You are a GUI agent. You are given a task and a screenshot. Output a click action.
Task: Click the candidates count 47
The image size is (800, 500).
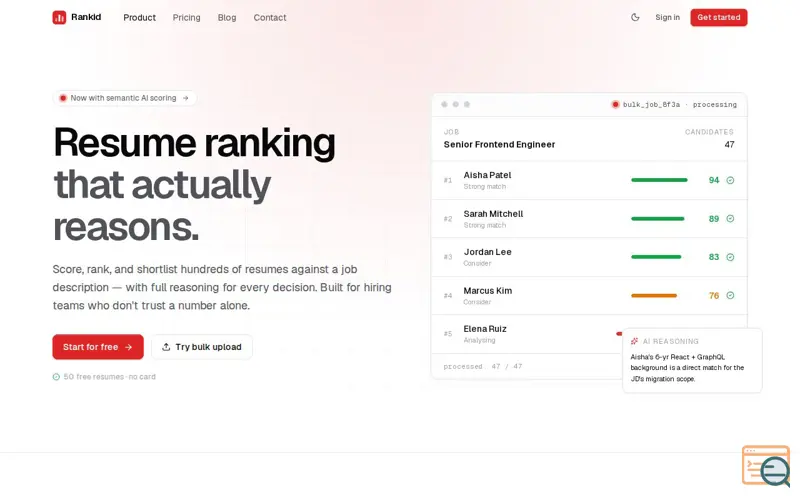tap(730, 144)
